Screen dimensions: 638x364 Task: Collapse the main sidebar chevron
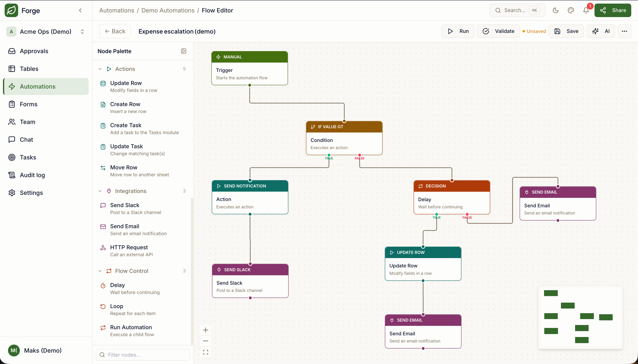(x=80, y=10)
